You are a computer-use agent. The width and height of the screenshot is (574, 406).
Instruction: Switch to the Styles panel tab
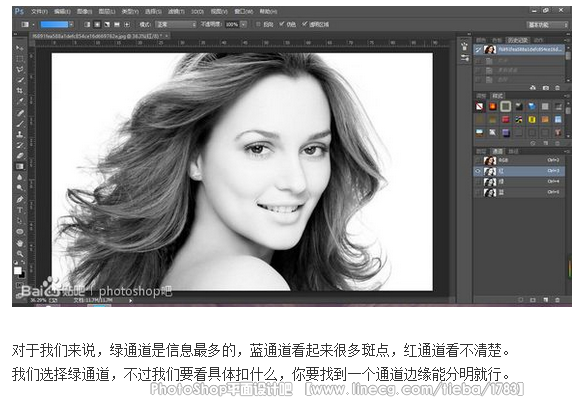point(497,96)
